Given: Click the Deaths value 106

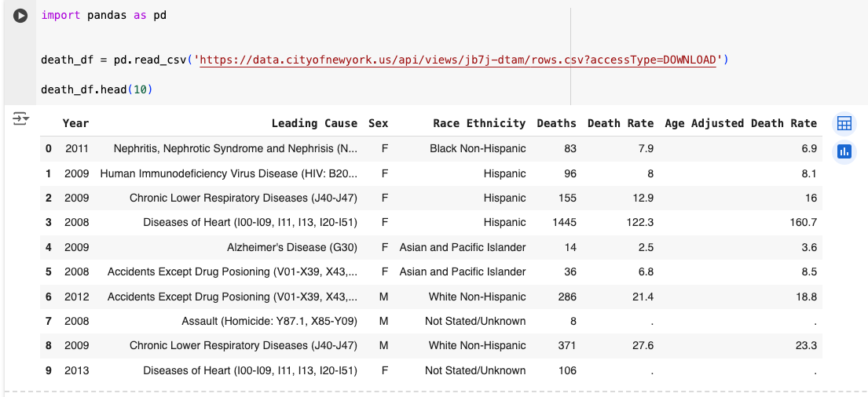Looking at the screenshot, I should 567,370.
